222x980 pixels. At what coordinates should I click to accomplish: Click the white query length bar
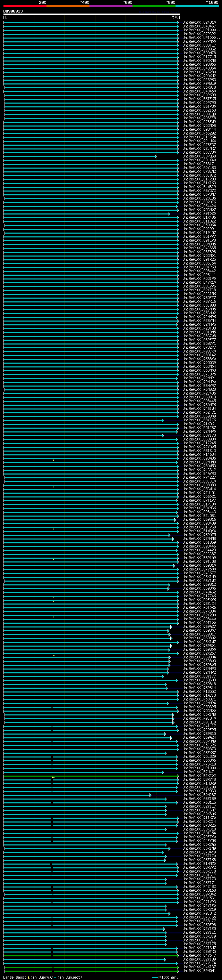click(x=92, y=15)
